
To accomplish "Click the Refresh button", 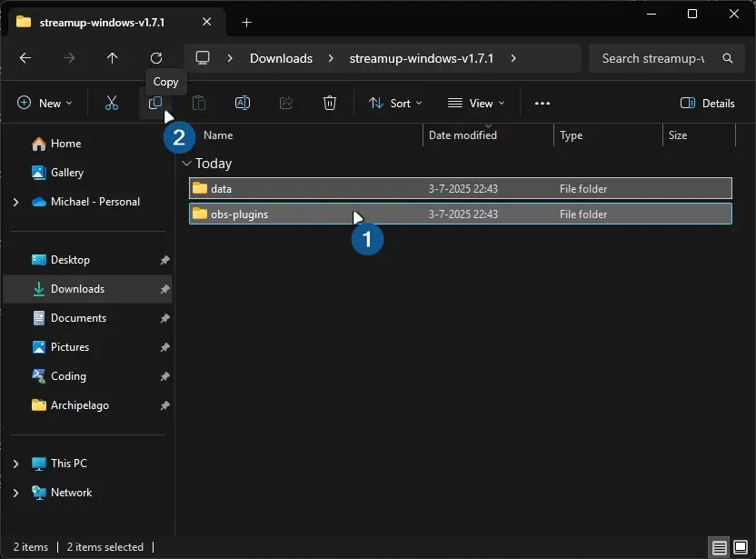I will click(156, 58).
